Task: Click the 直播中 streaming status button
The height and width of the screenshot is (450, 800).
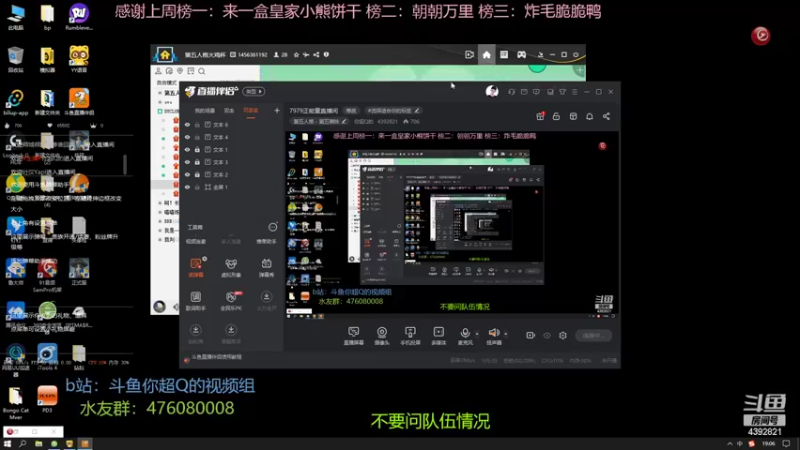Action: [x=593, y=335]
